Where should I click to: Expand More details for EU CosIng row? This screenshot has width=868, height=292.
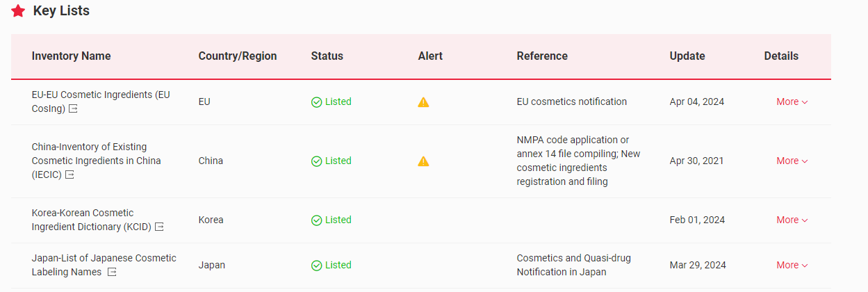click(792, 102)
